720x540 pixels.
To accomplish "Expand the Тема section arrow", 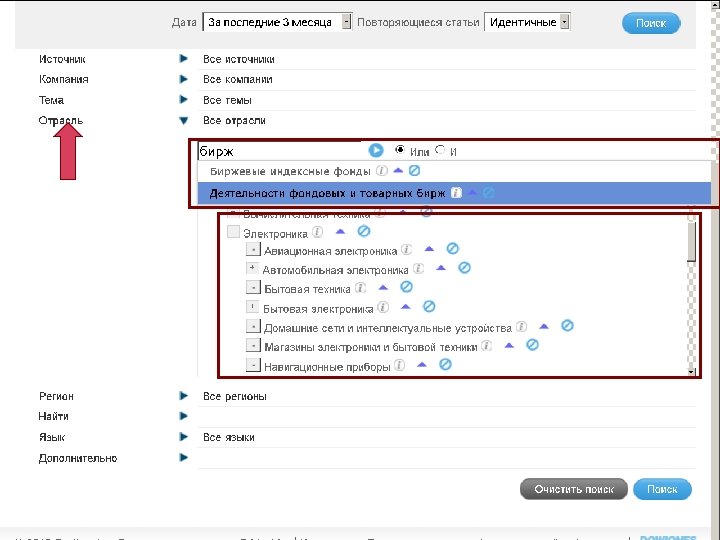I will [183, 99].
